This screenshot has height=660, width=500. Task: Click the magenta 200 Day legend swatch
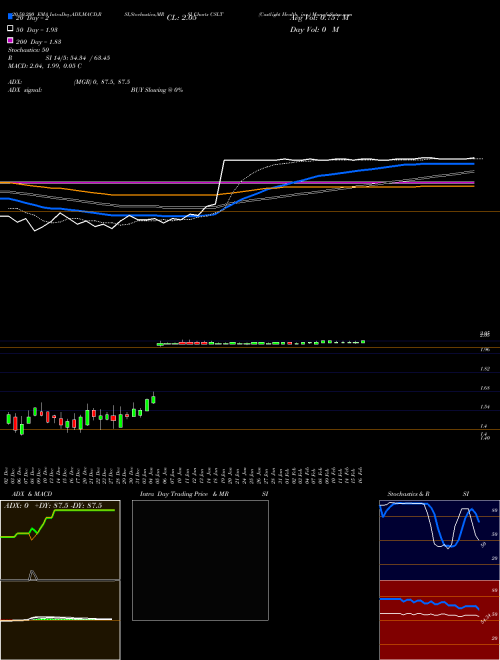click(x=10, y=40)
